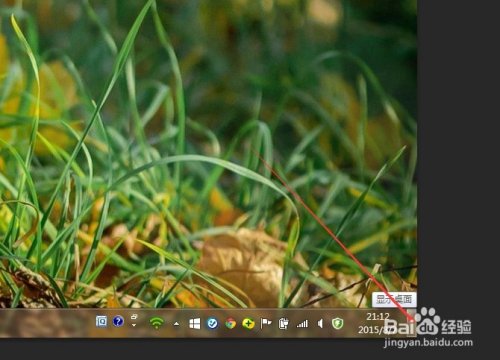Click the volume speaker icon

[x=320, y=323]
